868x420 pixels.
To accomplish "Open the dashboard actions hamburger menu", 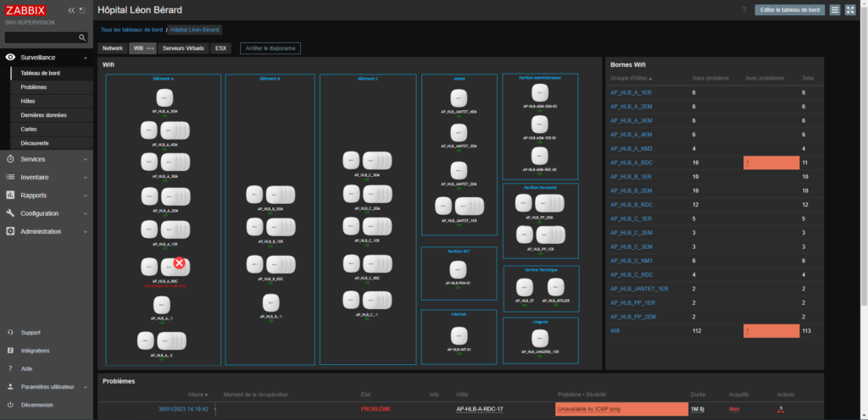I will 835,10.
